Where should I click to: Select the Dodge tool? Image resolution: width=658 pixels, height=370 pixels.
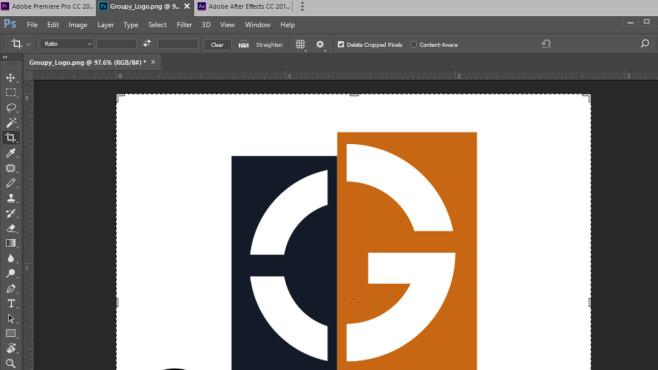[x=10, y=274]
